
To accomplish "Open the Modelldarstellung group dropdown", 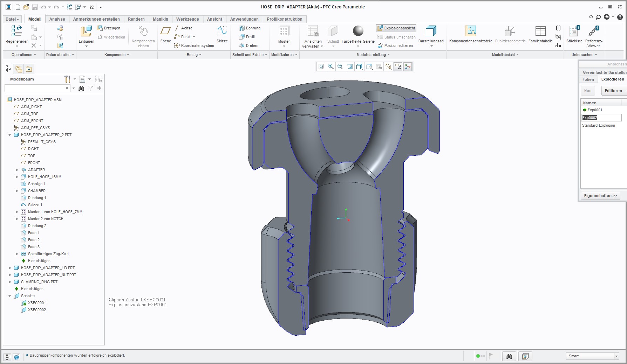I will [x=373, y=55].
